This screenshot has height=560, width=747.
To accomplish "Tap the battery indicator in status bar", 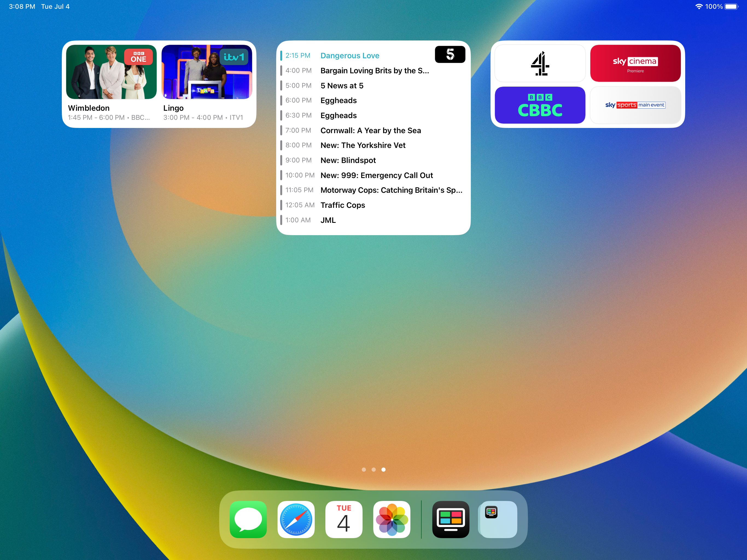I will [x=731, y=7].
